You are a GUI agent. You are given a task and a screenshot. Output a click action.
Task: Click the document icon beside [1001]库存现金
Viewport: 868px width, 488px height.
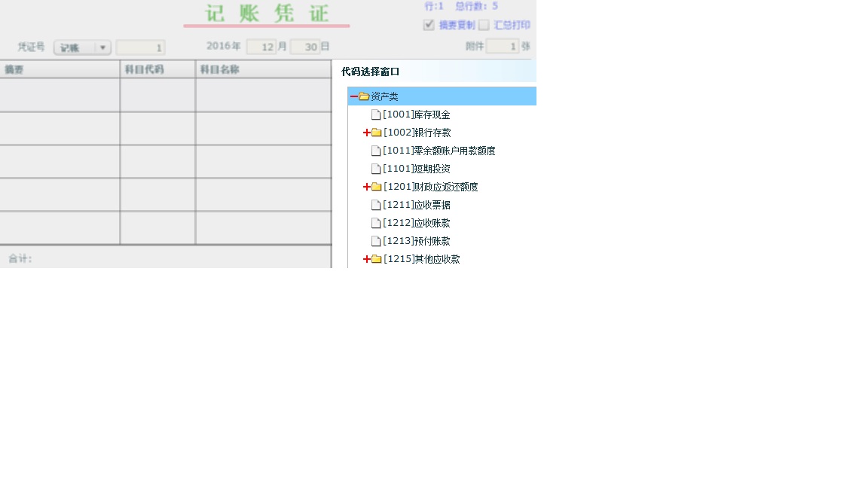(376, 115)
